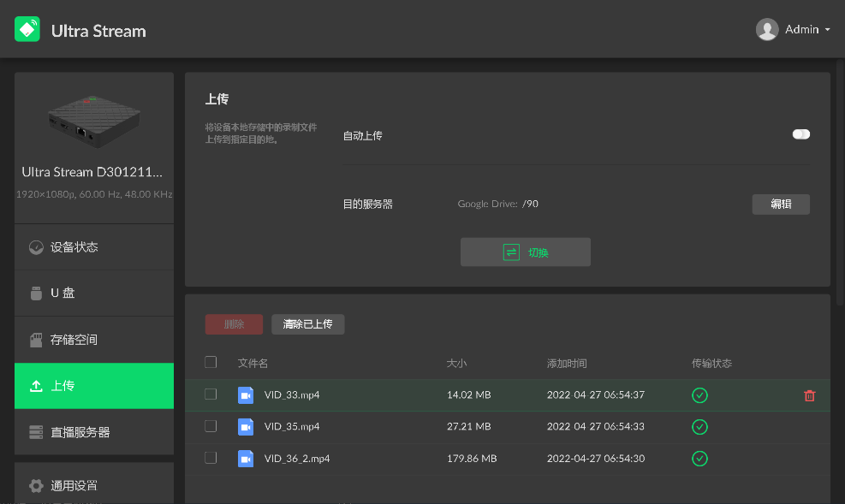
Task: Select the VID_33.mp4 checkbox
Action: (x=211, y=394)
